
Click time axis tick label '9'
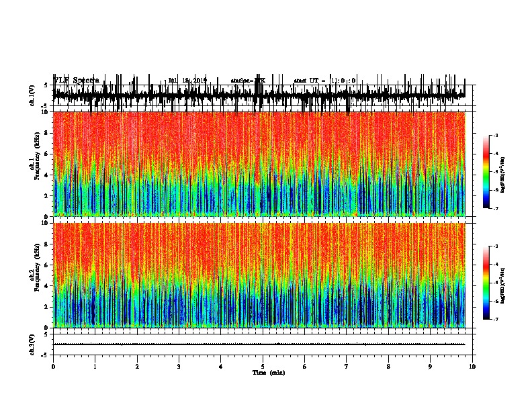(x=430, y=367)
